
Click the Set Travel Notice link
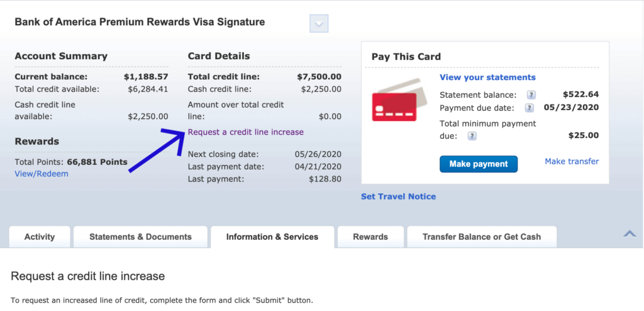[x=398, y=196]
